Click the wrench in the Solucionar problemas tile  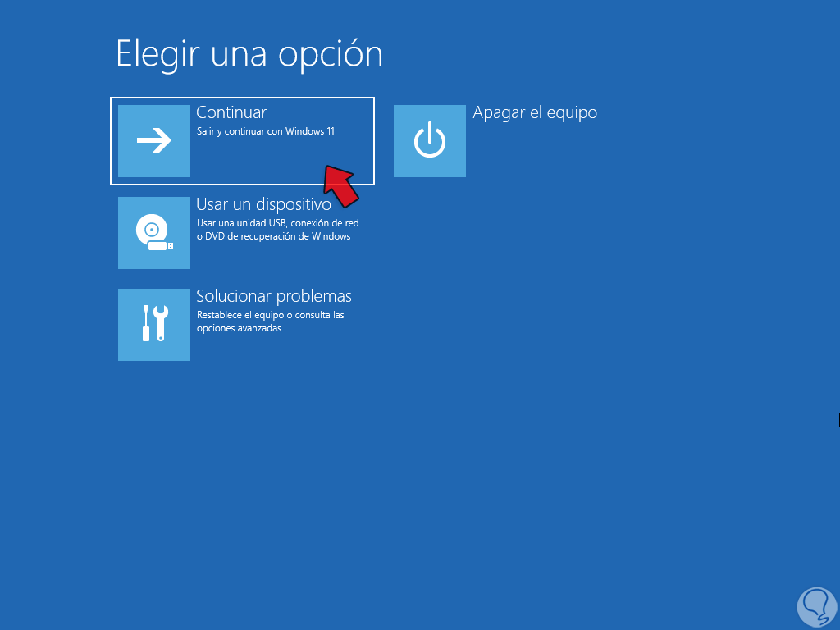161,323
